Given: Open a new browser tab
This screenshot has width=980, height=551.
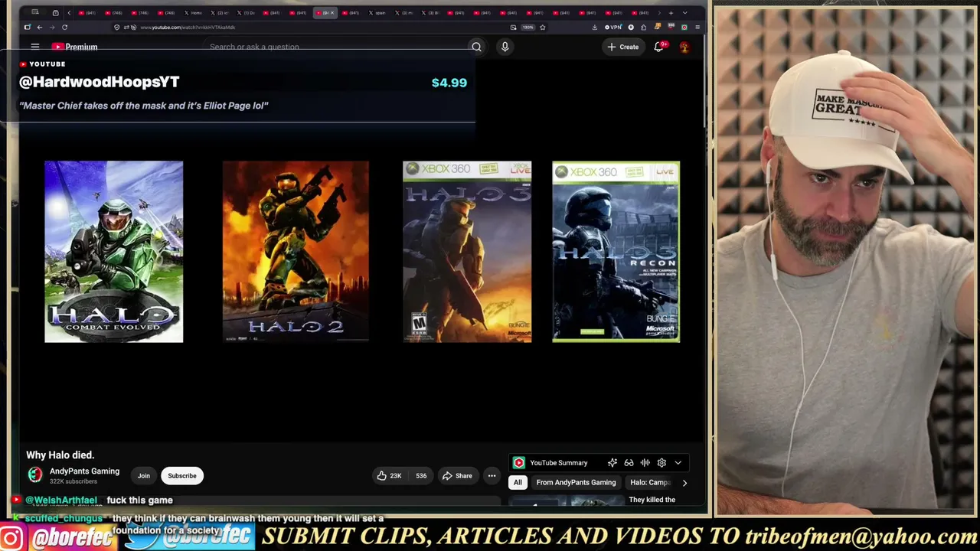Looking at the screenshot, I should (x=671, y=13).
